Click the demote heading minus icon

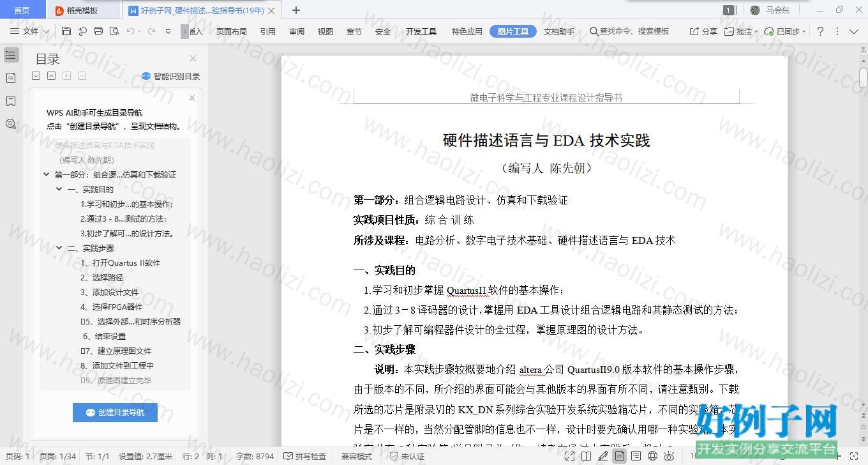click(x=82, y=76)
